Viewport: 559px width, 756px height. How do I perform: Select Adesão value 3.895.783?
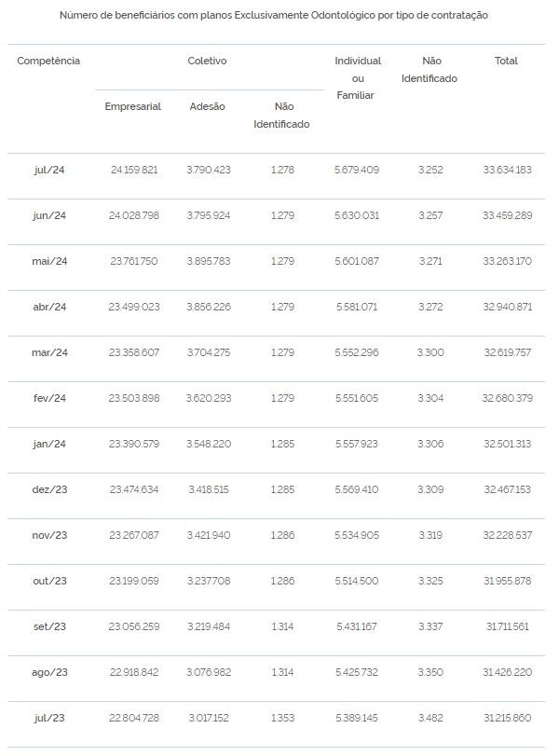tap(208, 261)
